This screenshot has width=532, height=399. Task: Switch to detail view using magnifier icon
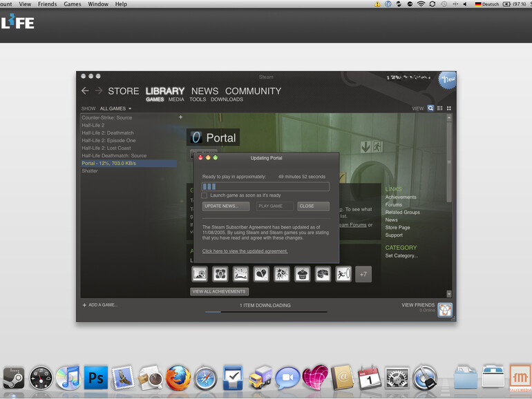click(x=430, y=108)
